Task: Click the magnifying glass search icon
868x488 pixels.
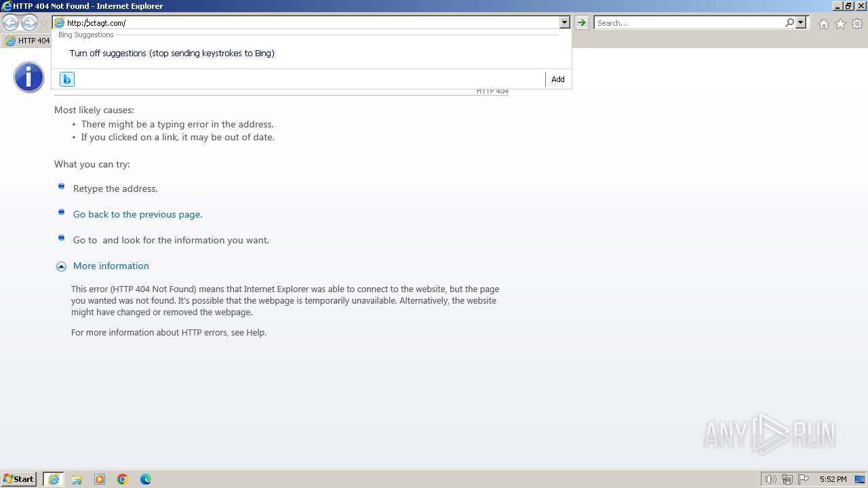Action: [x=789, y=23]
